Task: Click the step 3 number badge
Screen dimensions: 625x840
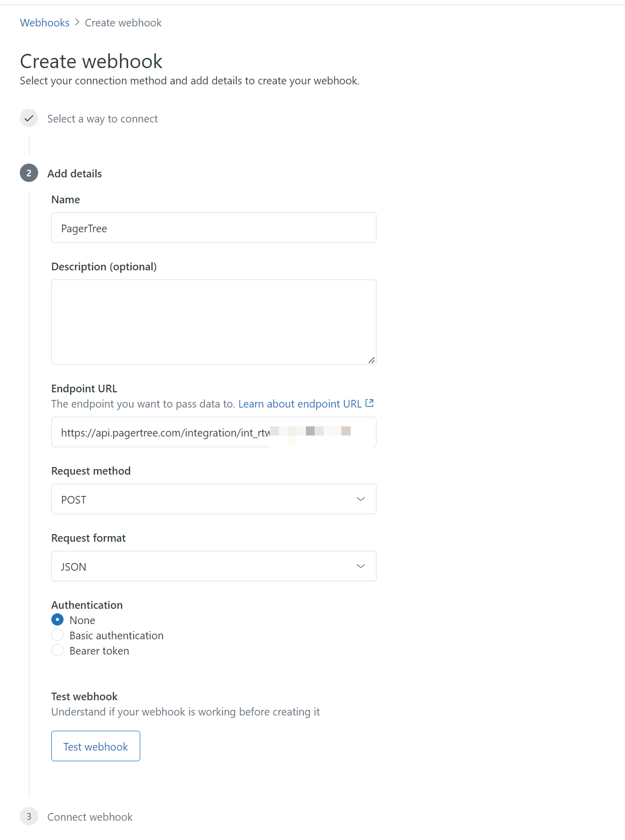Action: [x=29, y=817]
